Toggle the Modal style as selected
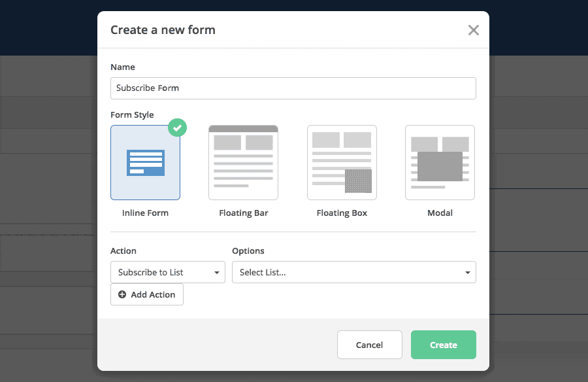The width and height of the screenshot is (588, 382). [440, 162]
